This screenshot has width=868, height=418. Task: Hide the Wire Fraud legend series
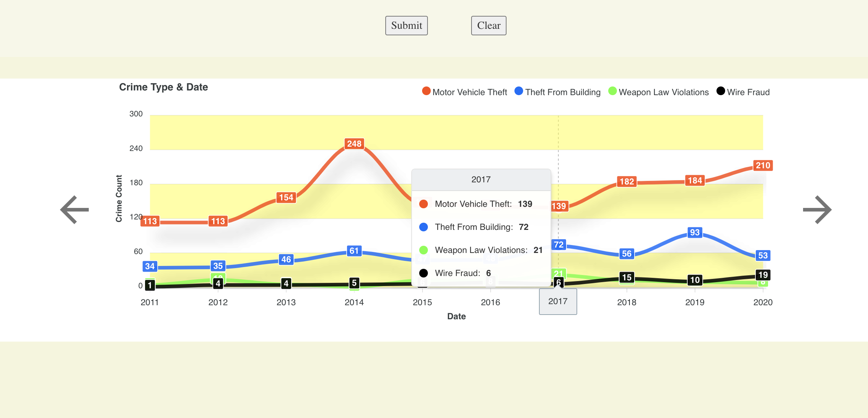pos(748,92)
